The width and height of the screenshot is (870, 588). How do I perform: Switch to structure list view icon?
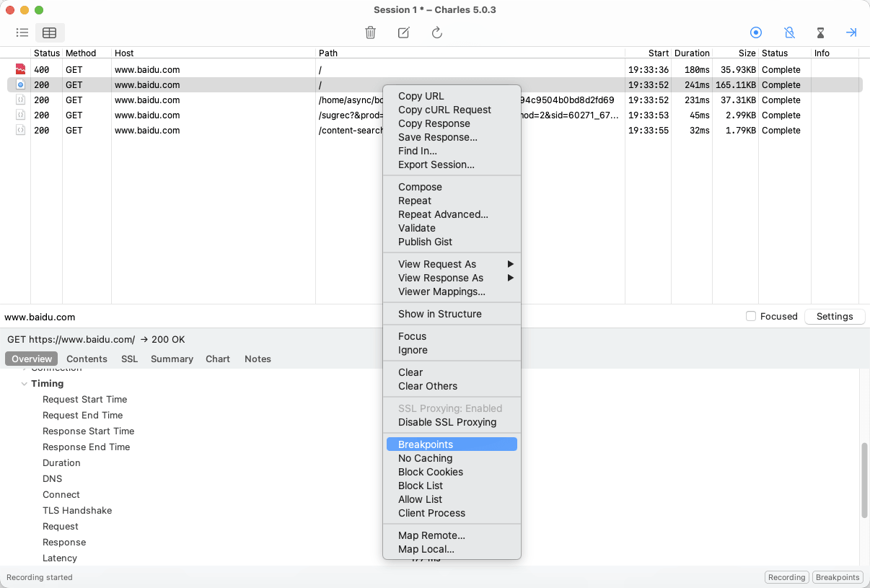click(22, 32)
